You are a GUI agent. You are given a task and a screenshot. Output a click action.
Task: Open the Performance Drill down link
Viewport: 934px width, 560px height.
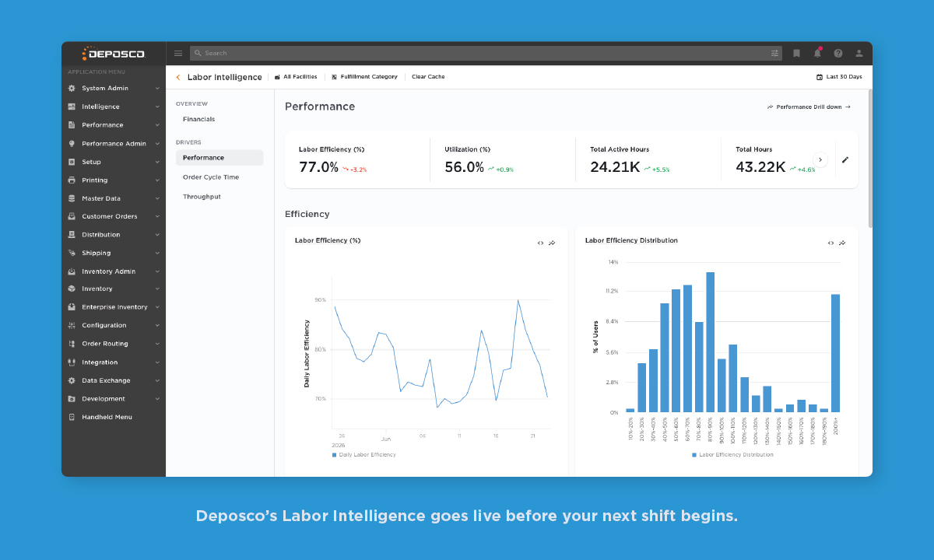(809, 107)
